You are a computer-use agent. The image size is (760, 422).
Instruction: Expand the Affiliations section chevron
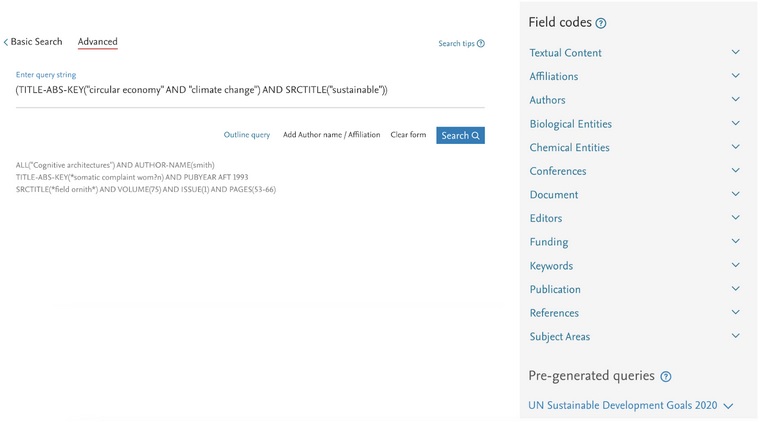(735, 76)
